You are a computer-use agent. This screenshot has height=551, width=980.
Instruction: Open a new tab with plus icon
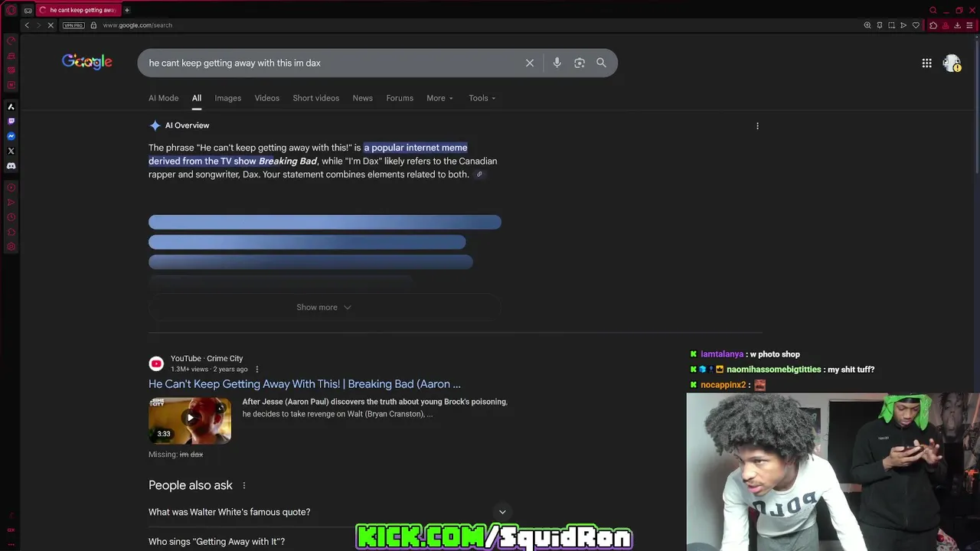pos(127,10)
